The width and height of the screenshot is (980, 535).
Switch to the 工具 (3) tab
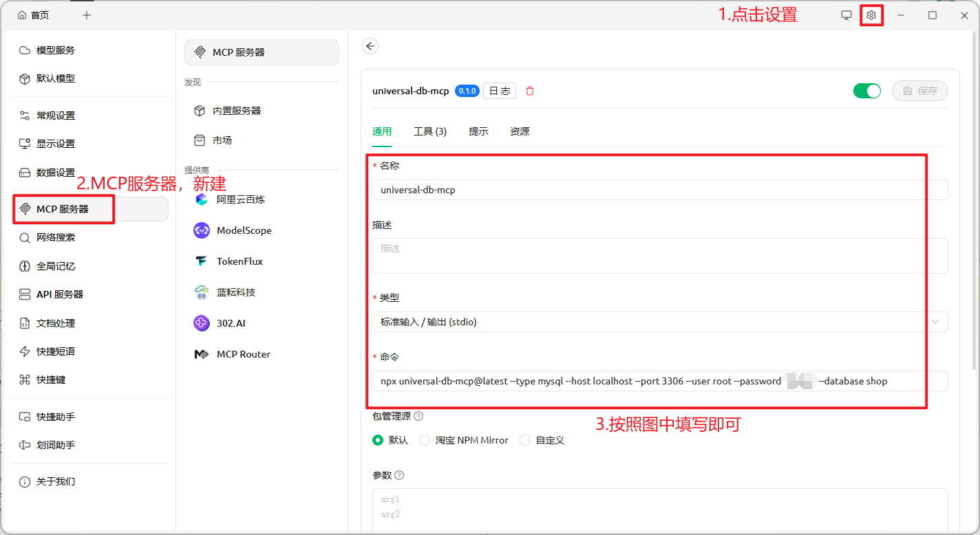(430, 131)
